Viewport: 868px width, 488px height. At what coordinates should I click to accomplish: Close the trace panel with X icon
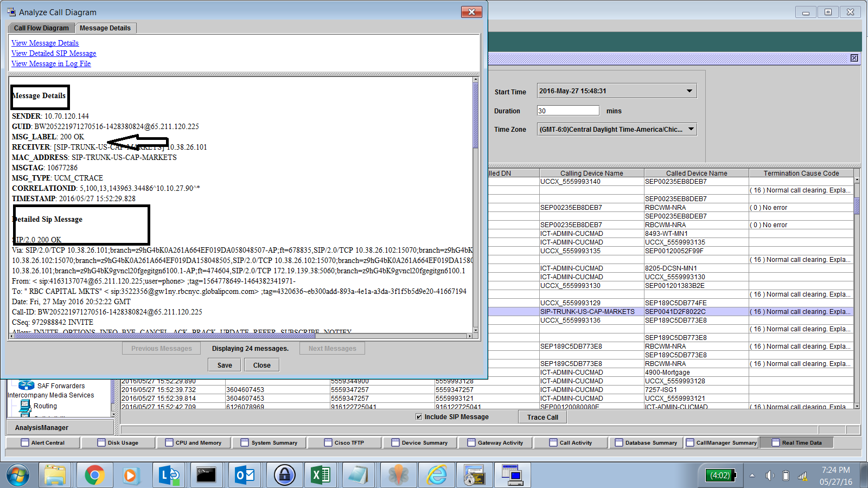click(x=854, y=58)
